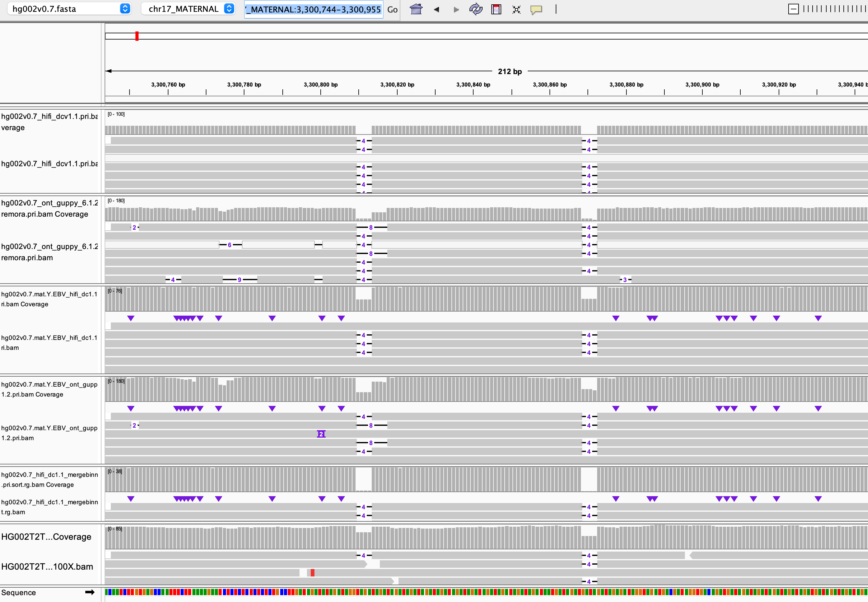Screen dimensions: 868x602
Task: Flip the Sequence track strand direction arrow
Action: [x=89, y=592]
